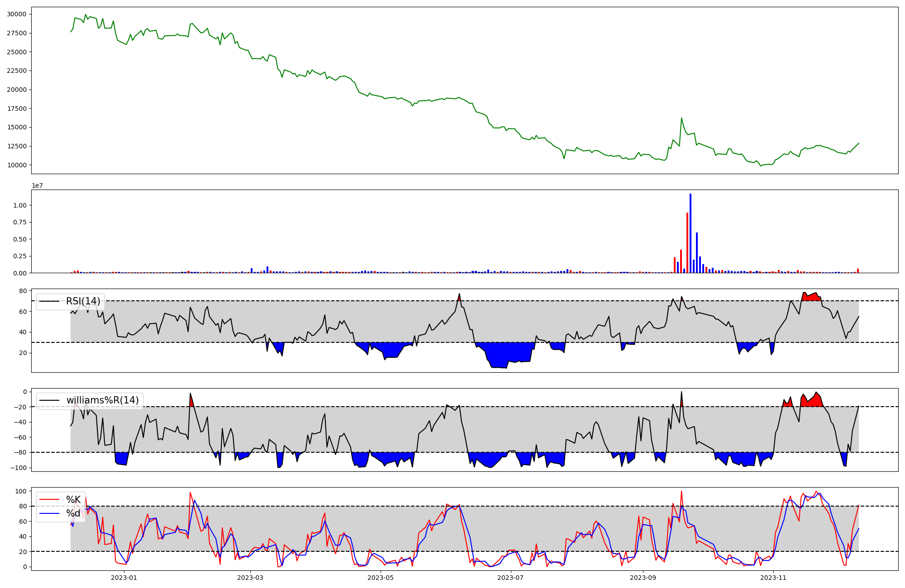This screenshot has height=588, width=905.
Task: Click the 1e7 volume scale label
Action: point(37,185)
